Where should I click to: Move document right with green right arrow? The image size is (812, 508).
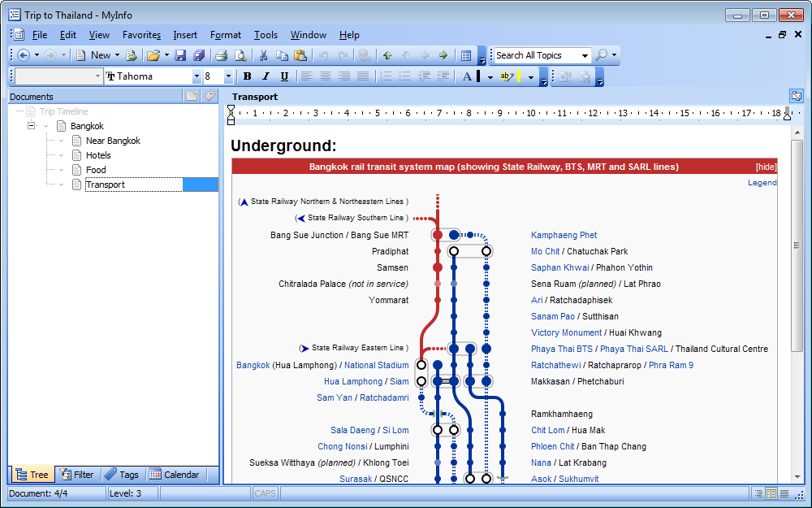(443, 55)
